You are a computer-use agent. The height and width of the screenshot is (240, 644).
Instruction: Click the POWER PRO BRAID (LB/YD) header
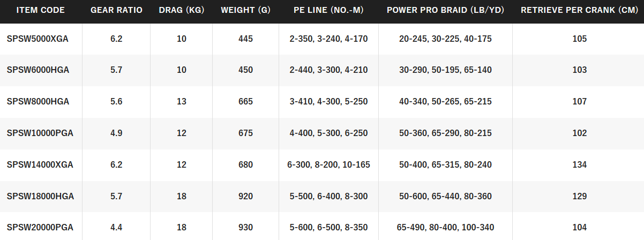click(445, 10)
